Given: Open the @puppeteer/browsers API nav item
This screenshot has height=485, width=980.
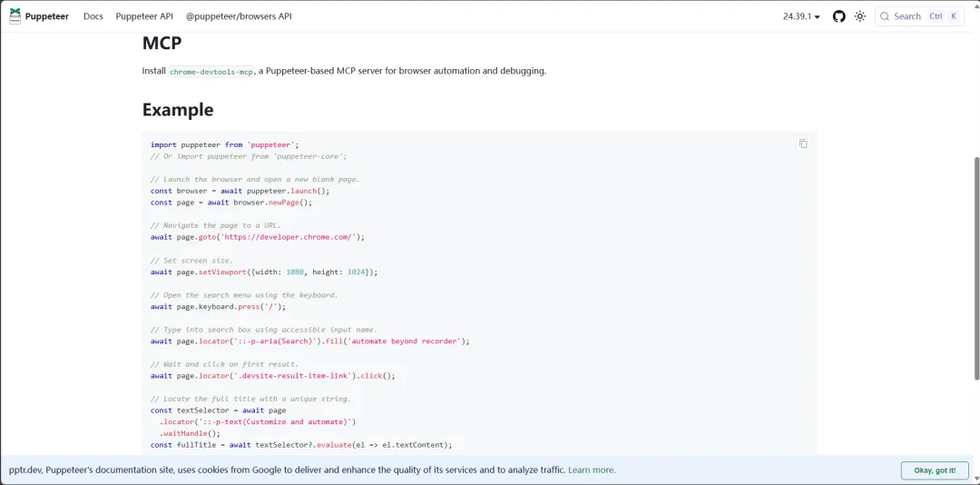Looking at the screenshot, I should coord(239,16).
